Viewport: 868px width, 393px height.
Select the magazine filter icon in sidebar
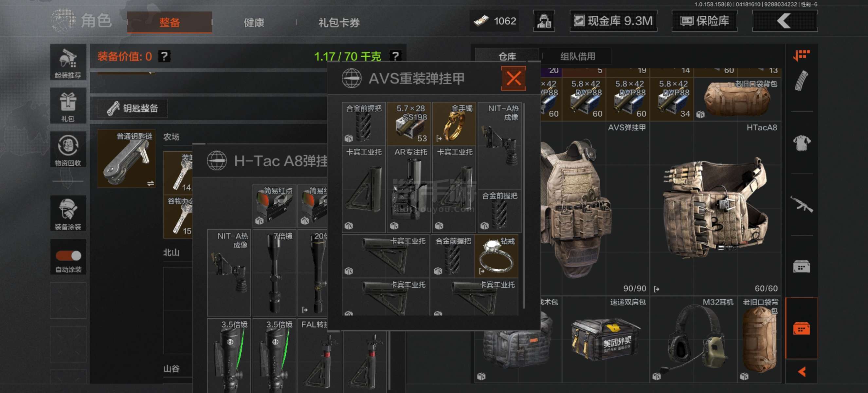(x=802, y=81)
